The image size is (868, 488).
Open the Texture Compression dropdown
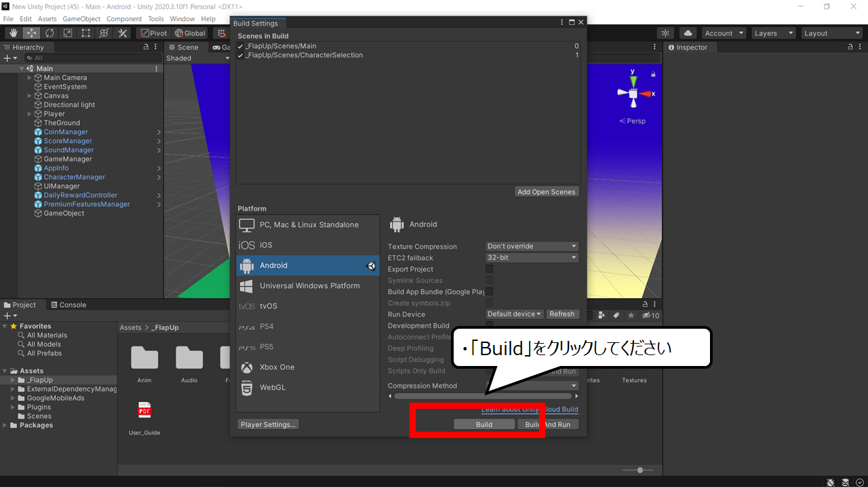532,247
